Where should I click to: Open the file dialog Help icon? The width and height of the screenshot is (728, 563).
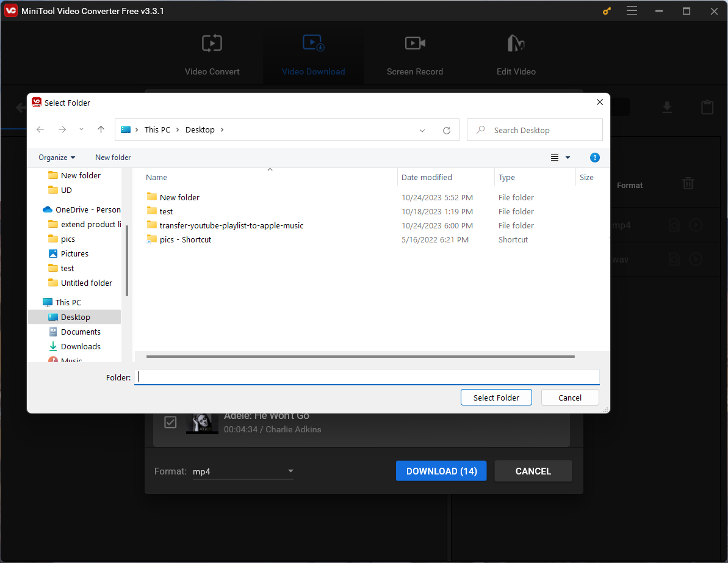click(595, 158)
